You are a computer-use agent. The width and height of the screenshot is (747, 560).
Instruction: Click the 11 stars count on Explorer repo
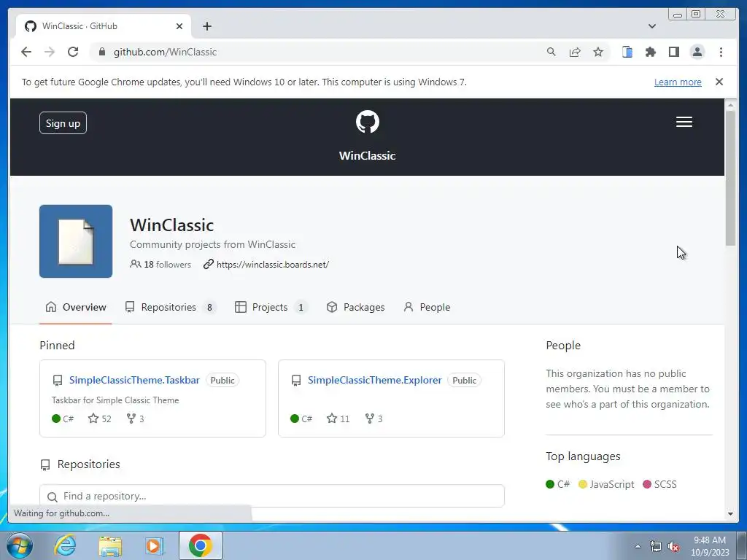[338, 419]
